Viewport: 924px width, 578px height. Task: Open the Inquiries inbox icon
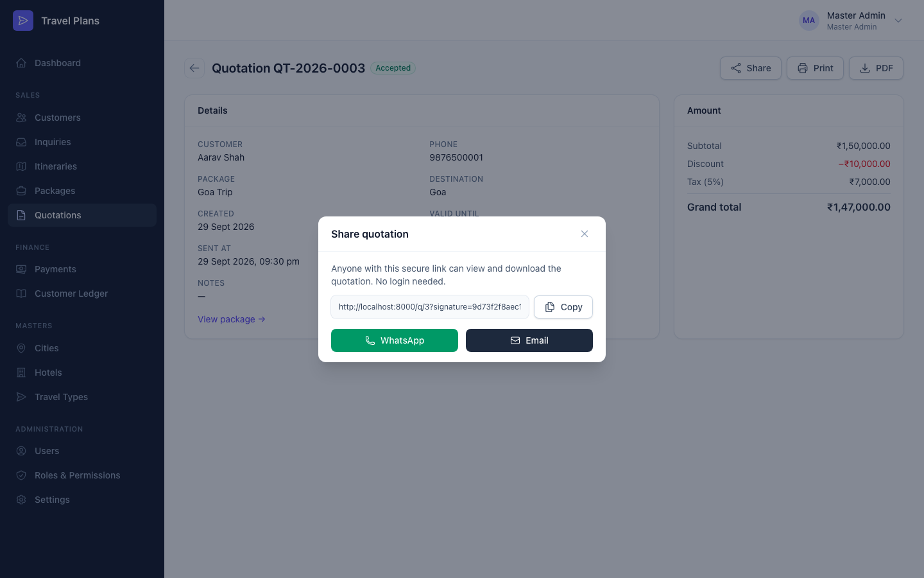click(21, 142)
